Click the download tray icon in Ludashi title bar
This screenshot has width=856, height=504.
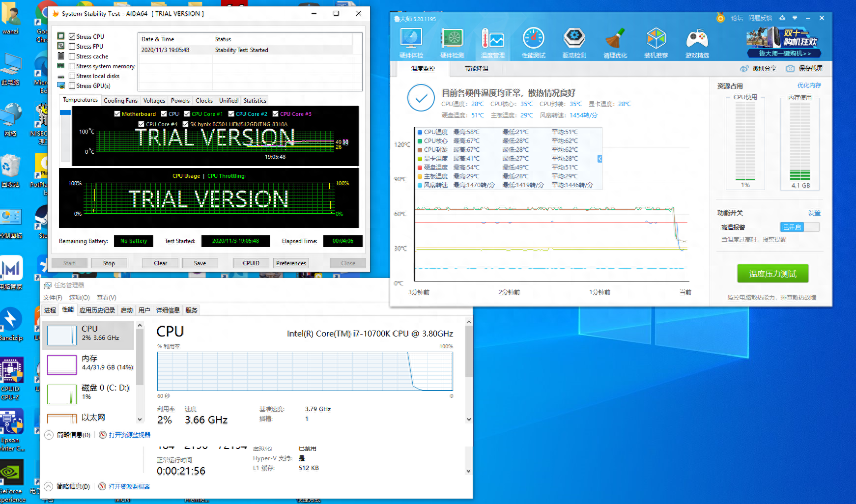pyautogui.click(x=782, y=18)
